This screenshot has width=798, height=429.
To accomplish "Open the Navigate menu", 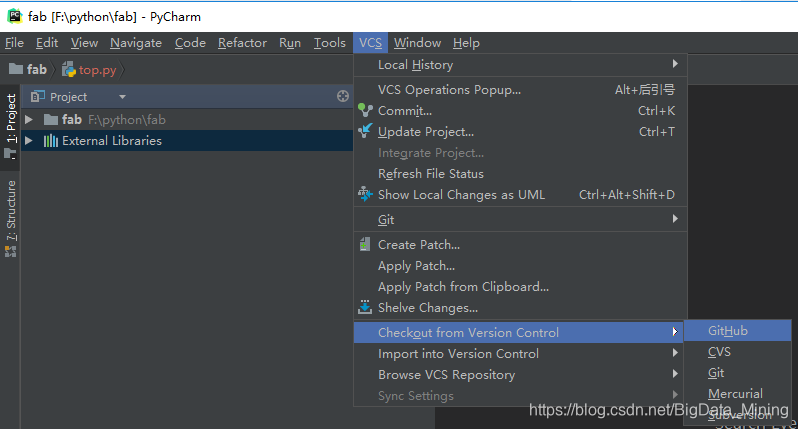I will [136, 43].
